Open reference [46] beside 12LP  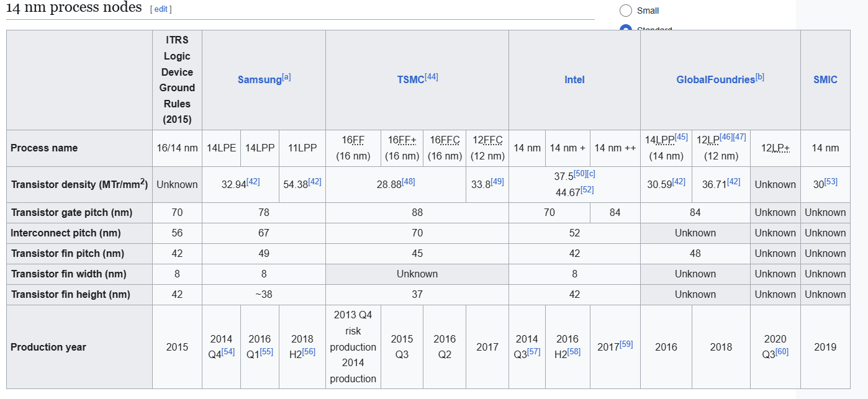[726, 137]
